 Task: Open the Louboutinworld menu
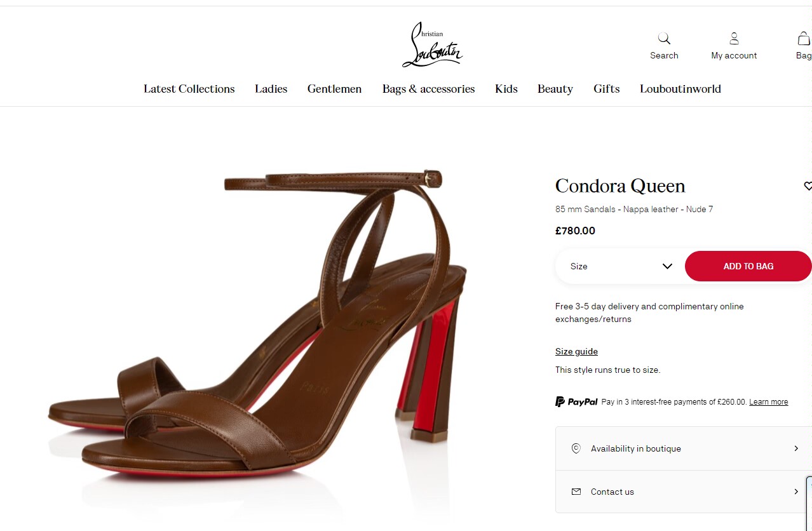click(x=680, y=89)
